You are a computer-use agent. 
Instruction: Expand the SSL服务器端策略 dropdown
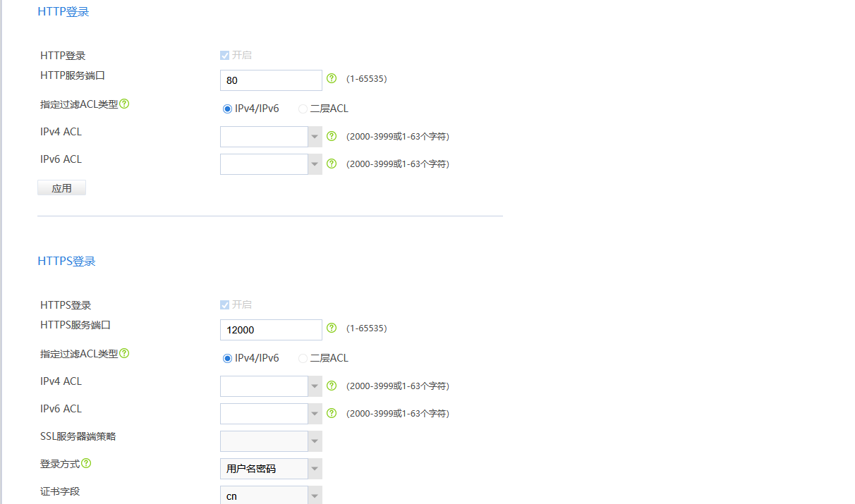[x=315, y=441]
